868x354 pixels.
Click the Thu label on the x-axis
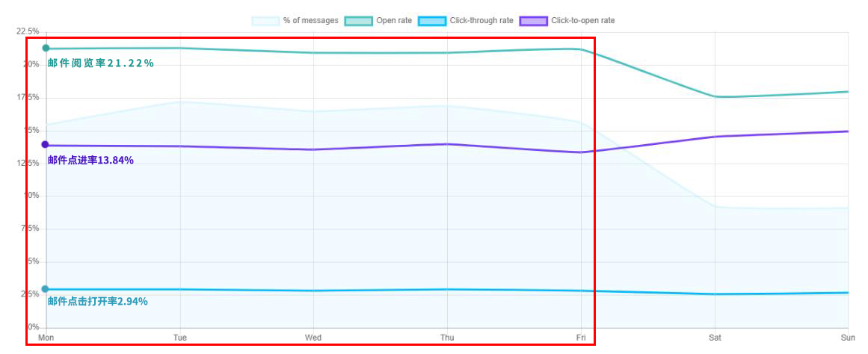click(447, 338)
